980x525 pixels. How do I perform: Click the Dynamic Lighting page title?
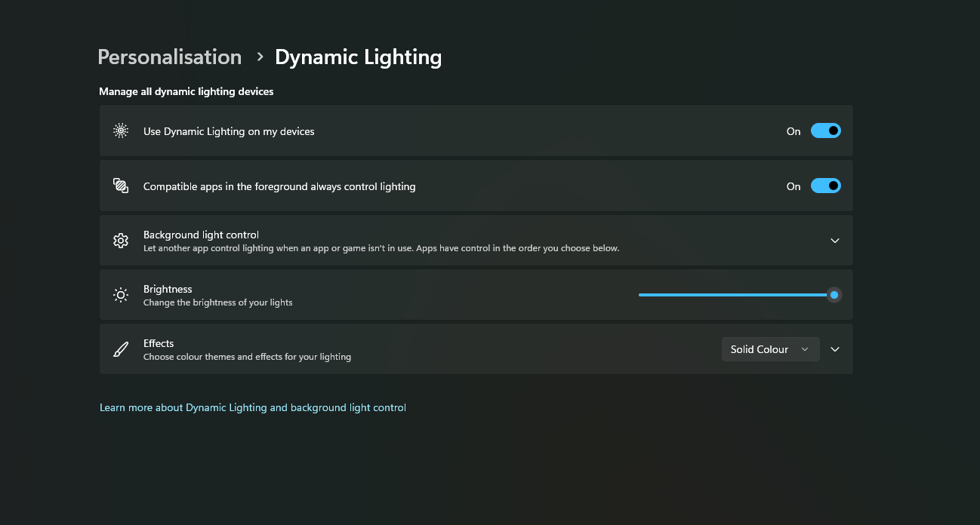coord(359,57)
